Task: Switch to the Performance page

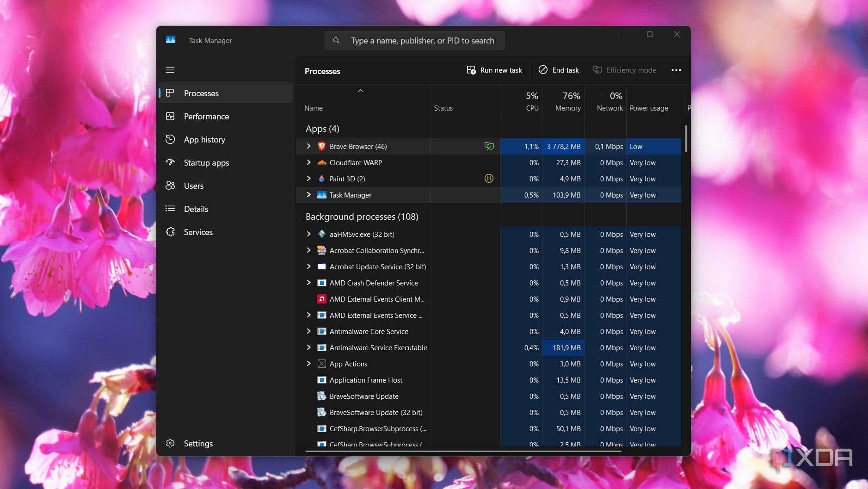Action: tap(226, 116)
